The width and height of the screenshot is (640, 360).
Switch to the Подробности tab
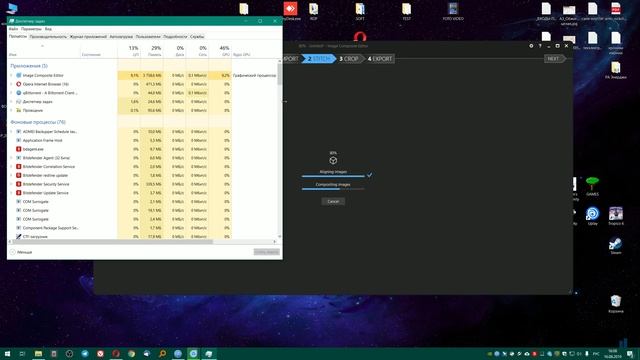(175, 37)
